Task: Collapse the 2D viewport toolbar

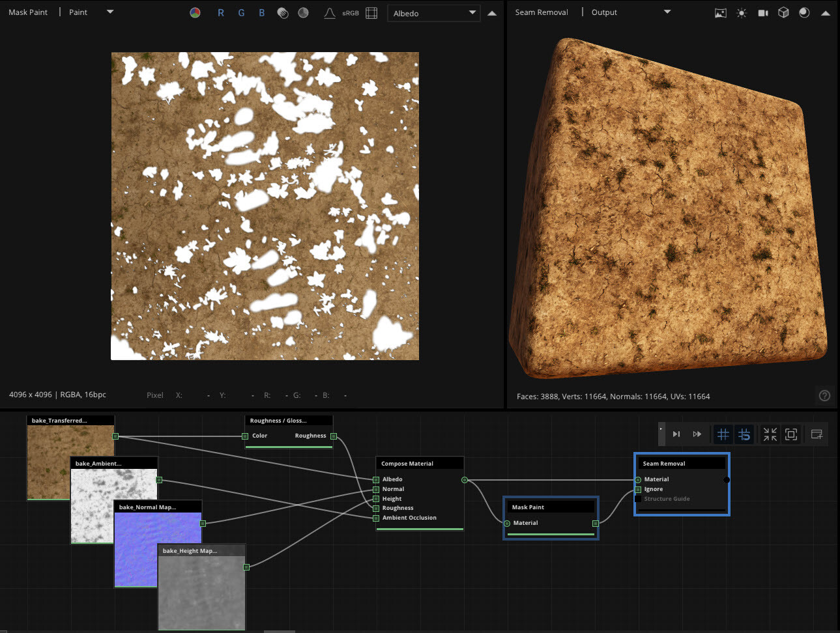Action: [492, 12]
